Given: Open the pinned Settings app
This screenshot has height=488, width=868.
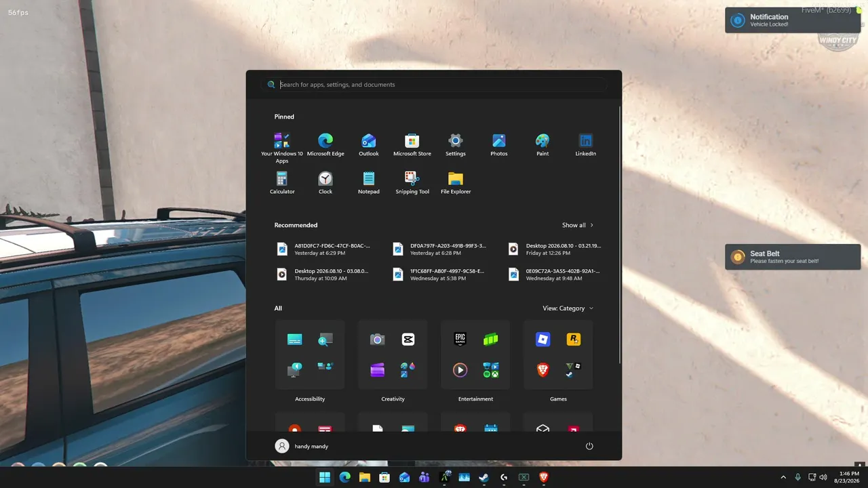Looking at the screenshot, I should pyautogui.click(x=456, y=145).
